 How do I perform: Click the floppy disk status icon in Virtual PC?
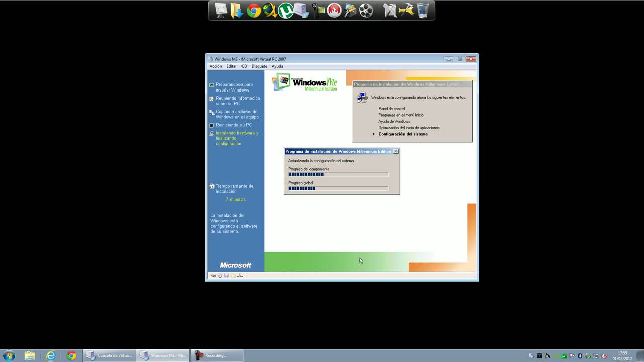(226, 276)
